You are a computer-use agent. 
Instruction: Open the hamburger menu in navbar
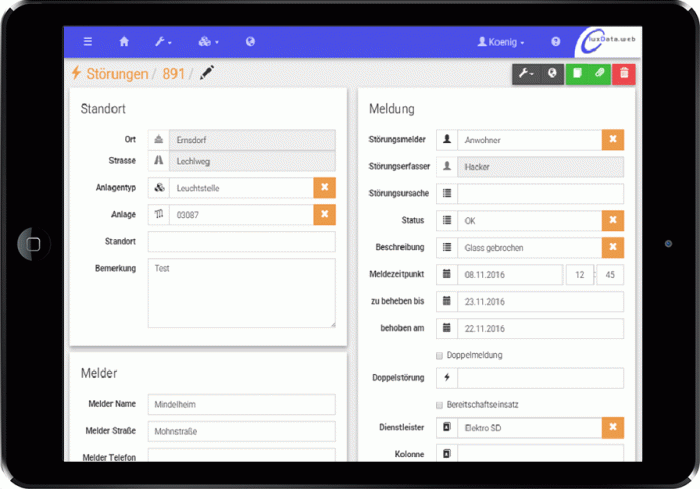point(88,42)
